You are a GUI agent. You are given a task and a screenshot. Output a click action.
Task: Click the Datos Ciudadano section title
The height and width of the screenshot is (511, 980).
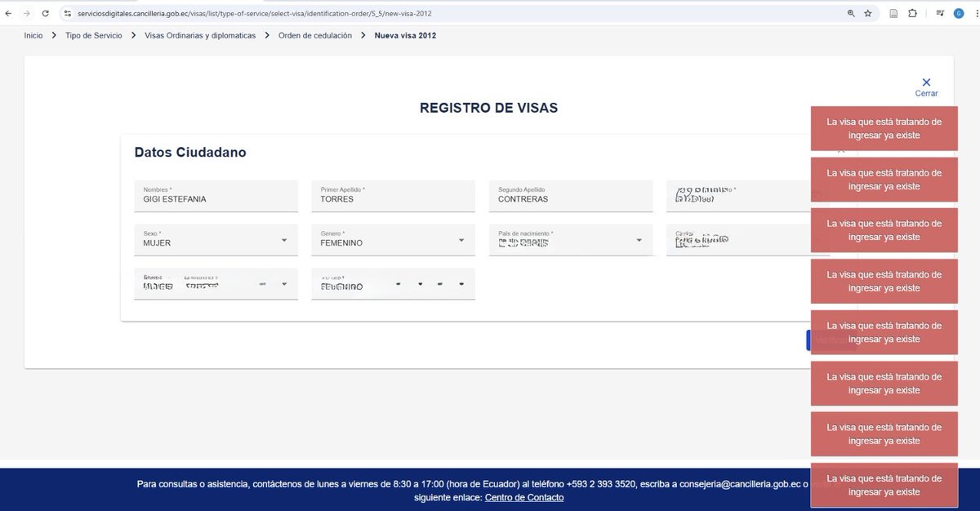click(x=190, y=153)
